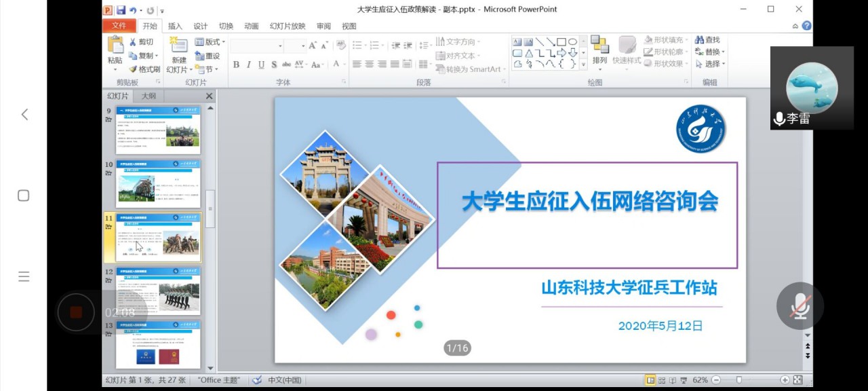The image size is (868, 391).
Task: Open the Replace (替换) dropdown arrow
Action: (724, 52)
